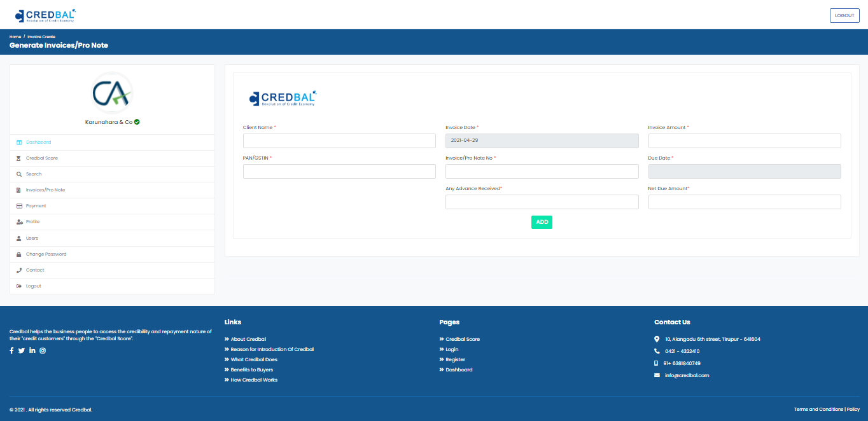Click the Dashboard grid icon in sidebar
Viewport: 868px width, 421px height.
(19, 142)
